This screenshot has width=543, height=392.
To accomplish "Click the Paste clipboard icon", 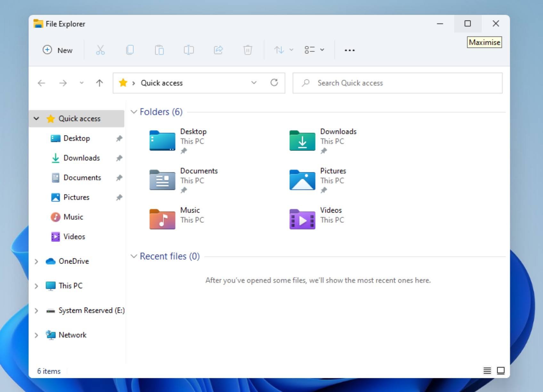I will [159, 50].
